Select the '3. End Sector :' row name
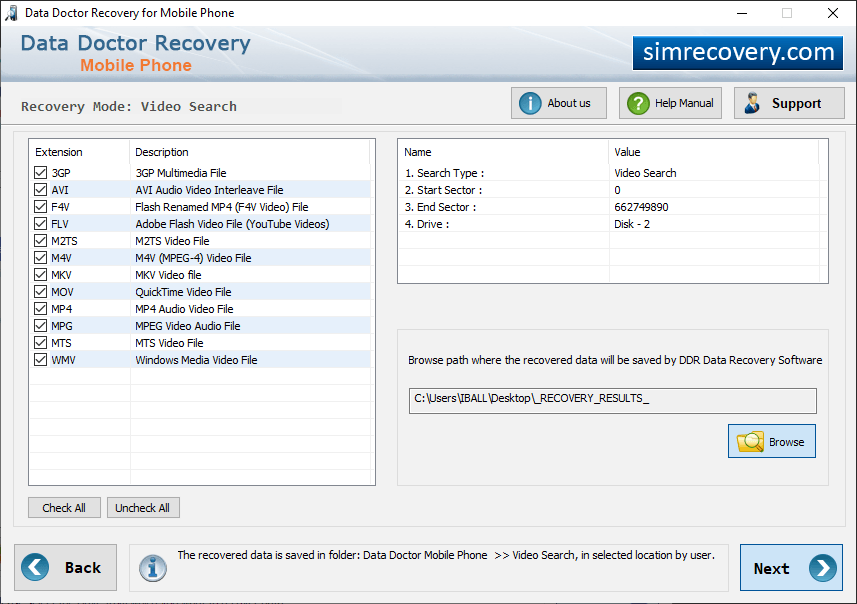 441,207
